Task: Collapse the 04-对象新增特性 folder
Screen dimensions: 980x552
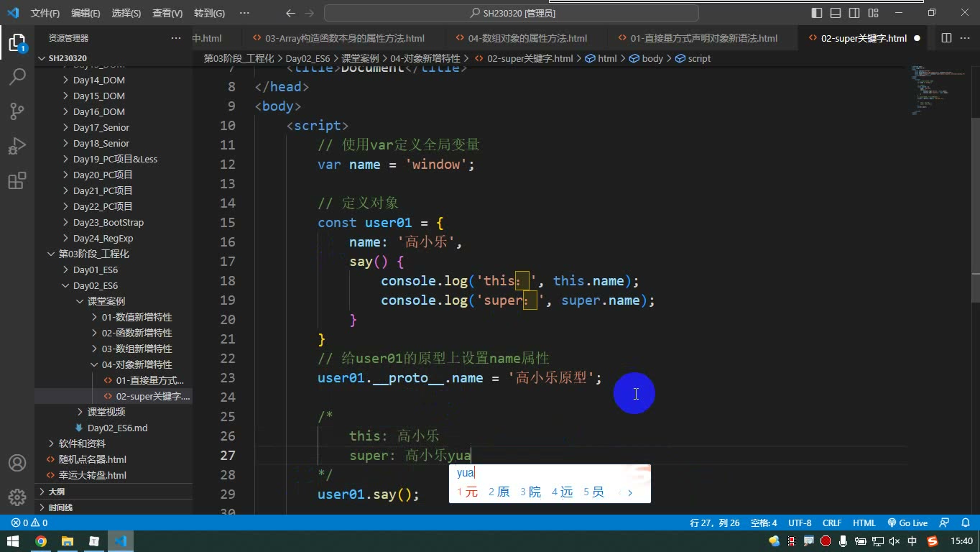Action: tap(136, 364)
